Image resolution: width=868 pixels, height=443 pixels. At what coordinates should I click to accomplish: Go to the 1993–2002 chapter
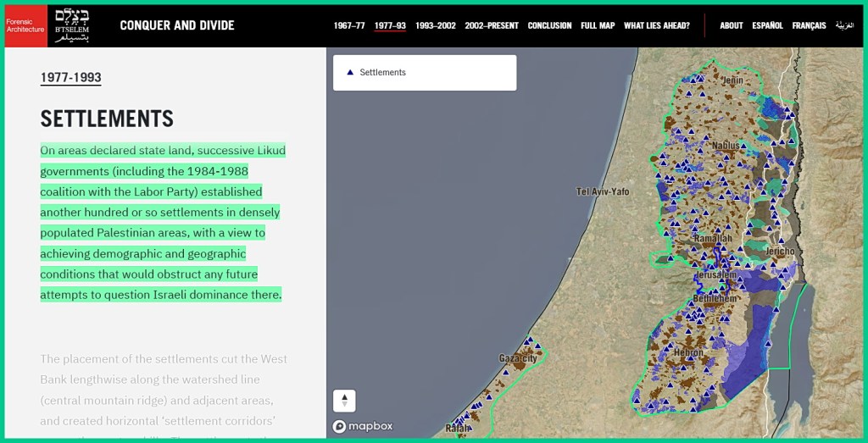tap(435, 25)
